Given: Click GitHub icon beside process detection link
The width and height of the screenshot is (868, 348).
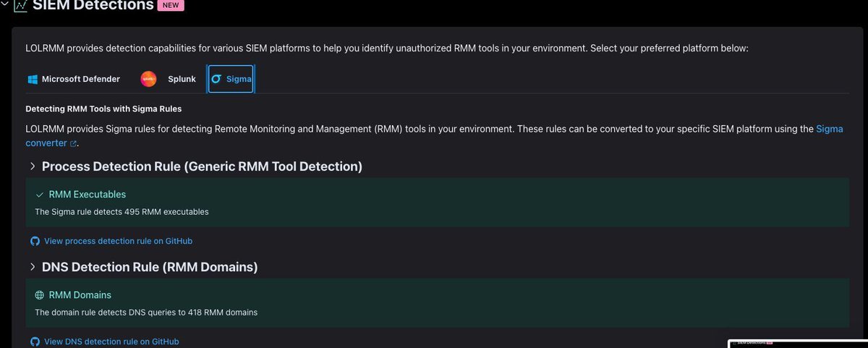Looking at the screenshot, I should pyautogui.click(x=35, y=241).
